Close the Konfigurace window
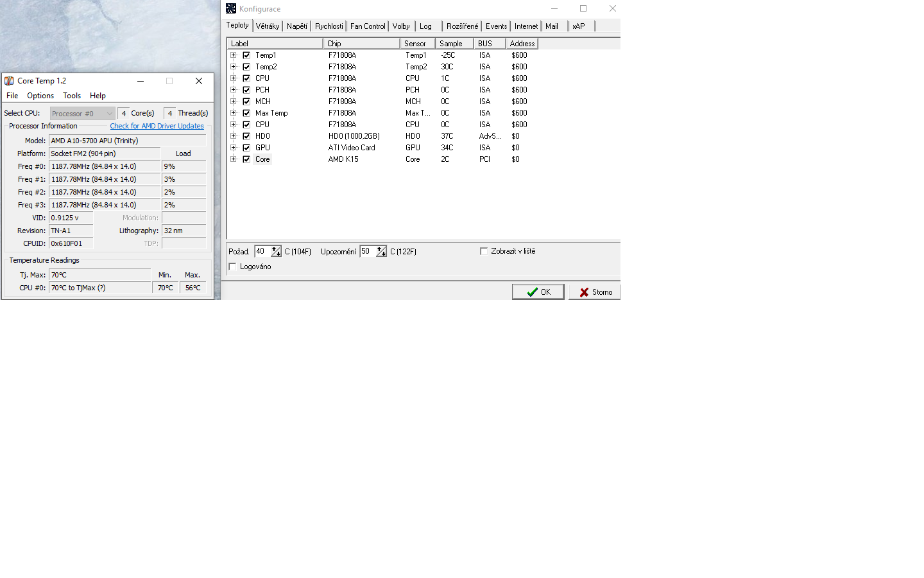 (x=613, y=8)
